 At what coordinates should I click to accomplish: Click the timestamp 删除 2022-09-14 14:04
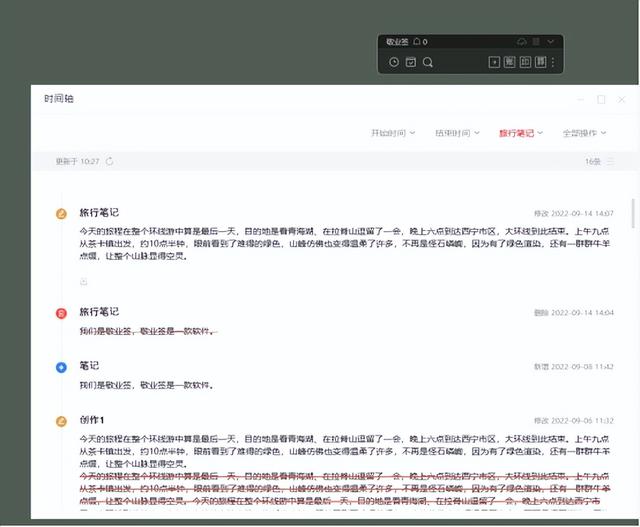click(574, 313)
